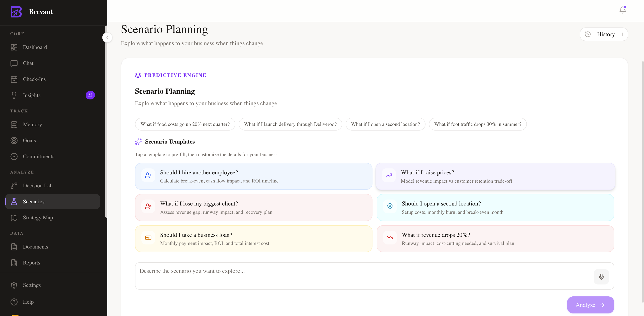This screenshot has width=644, height=316.
Task: Open the Memory section
Action: 32,125
